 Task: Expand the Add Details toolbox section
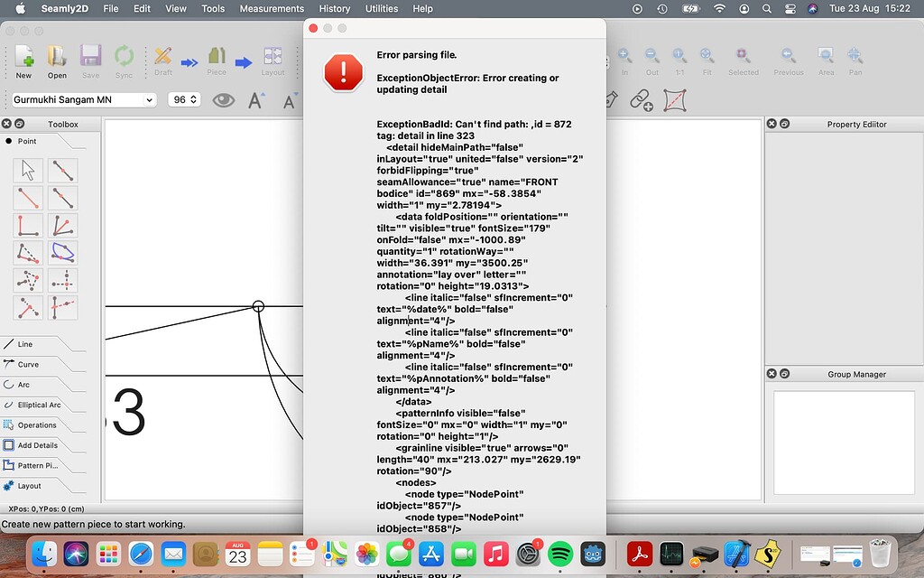(36, 445)
